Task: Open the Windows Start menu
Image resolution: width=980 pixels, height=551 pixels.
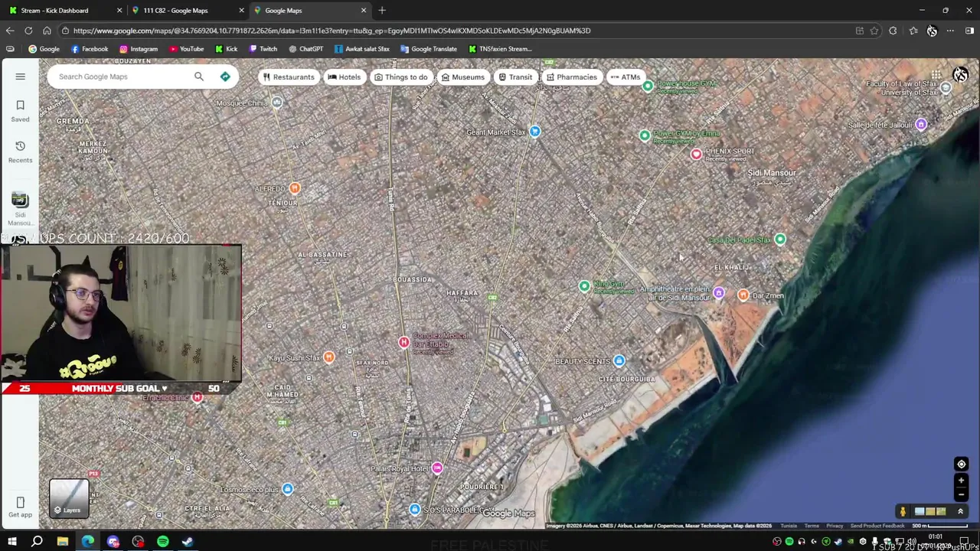Action: click(x=12, y=542)
